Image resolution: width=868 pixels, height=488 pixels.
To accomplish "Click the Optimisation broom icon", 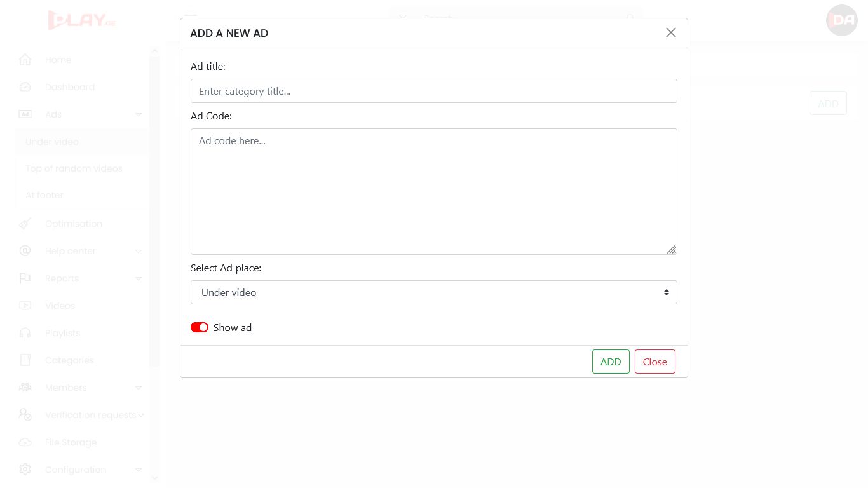I will [x=25, y=224].
